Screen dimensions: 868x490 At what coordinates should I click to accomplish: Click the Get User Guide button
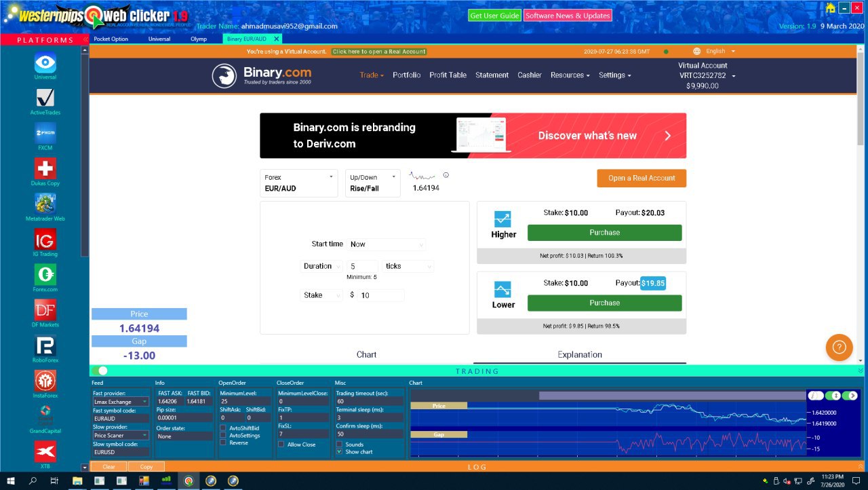pos(494,16)
